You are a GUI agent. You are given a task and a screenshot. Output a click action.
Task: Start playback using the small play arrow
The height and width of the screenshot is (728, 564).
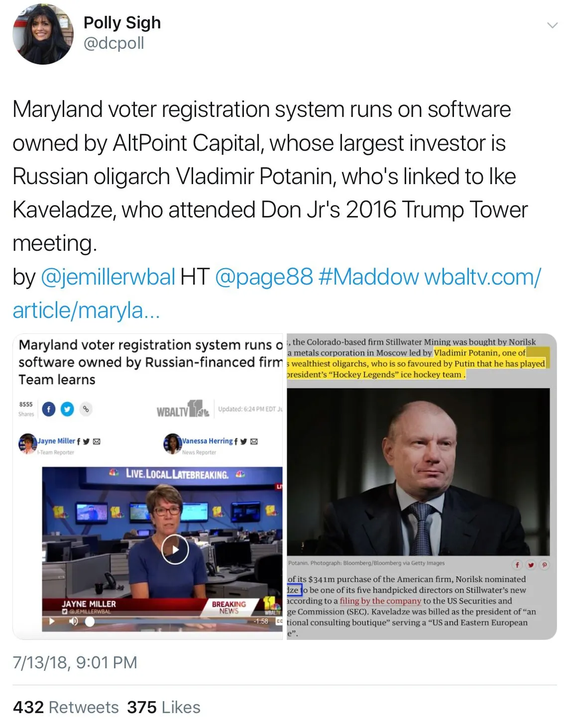(x=51, y=621)
